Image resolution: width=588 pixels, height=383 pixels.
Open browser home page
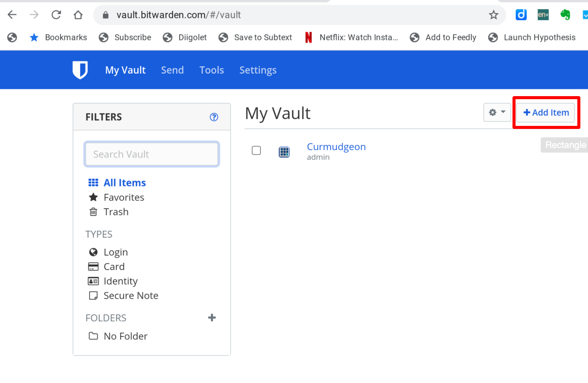pos(78,15)
